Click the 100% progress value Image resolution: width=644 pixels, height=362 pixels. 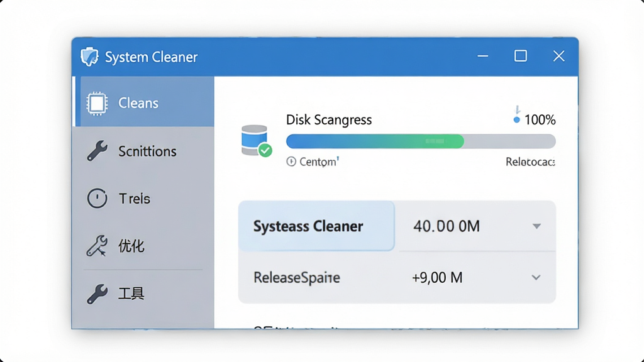click(x=540, y=120)
